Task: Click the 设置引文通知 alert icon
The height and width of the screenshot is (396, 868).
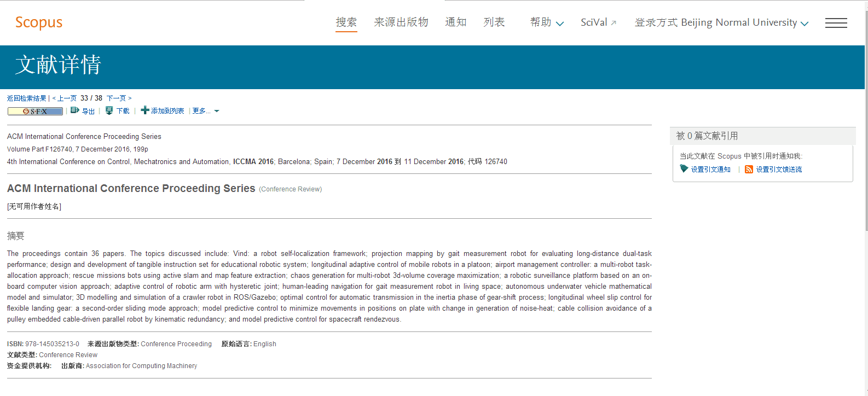Action: pyautogui.click(x=684, y=169)
